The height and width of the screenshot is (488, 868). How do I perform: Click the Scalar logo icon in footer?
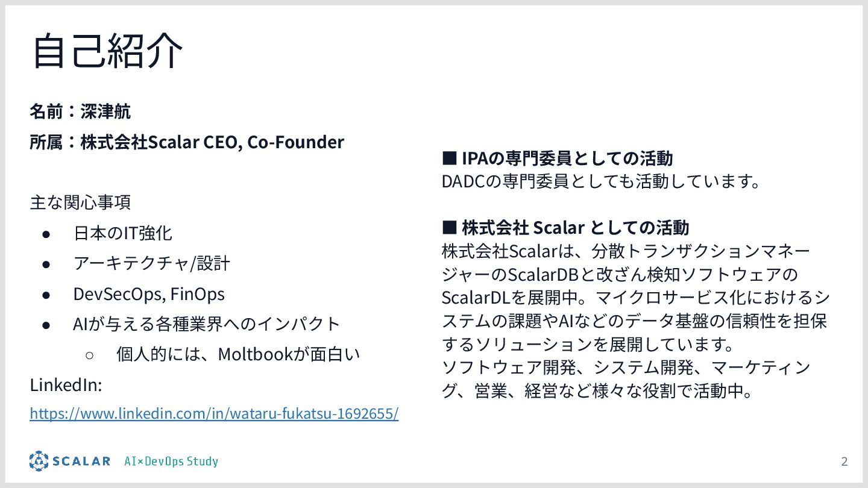tap(39, 461)
